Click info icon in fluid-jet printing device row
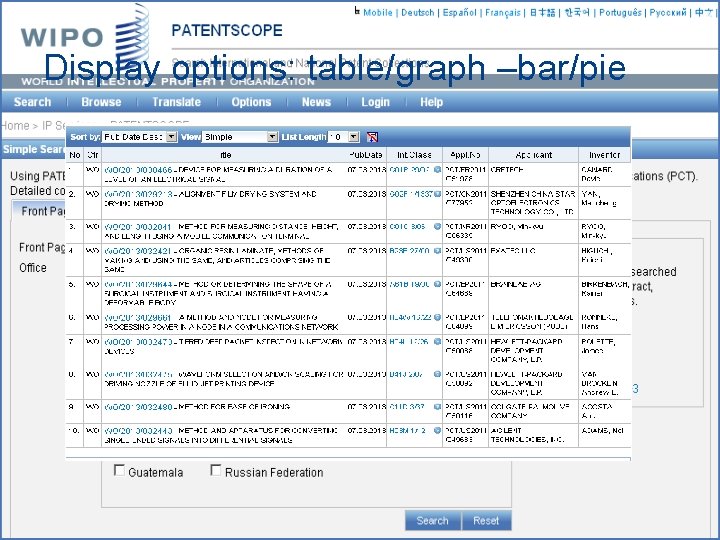Image resolution: width=720 pixels, height=540 pixels. pos(437,374)
